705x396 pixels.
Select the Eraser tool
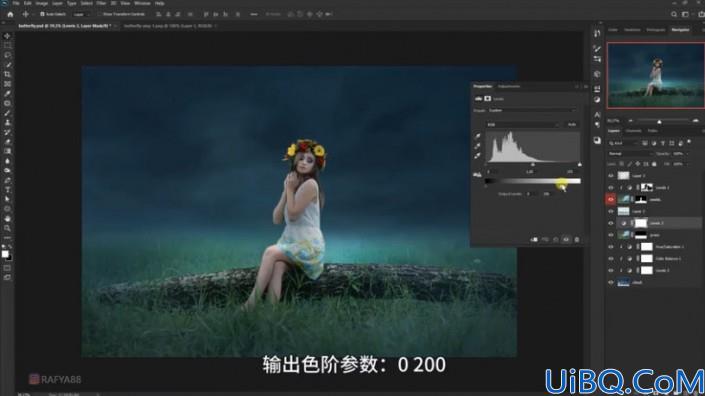(7, 142)
